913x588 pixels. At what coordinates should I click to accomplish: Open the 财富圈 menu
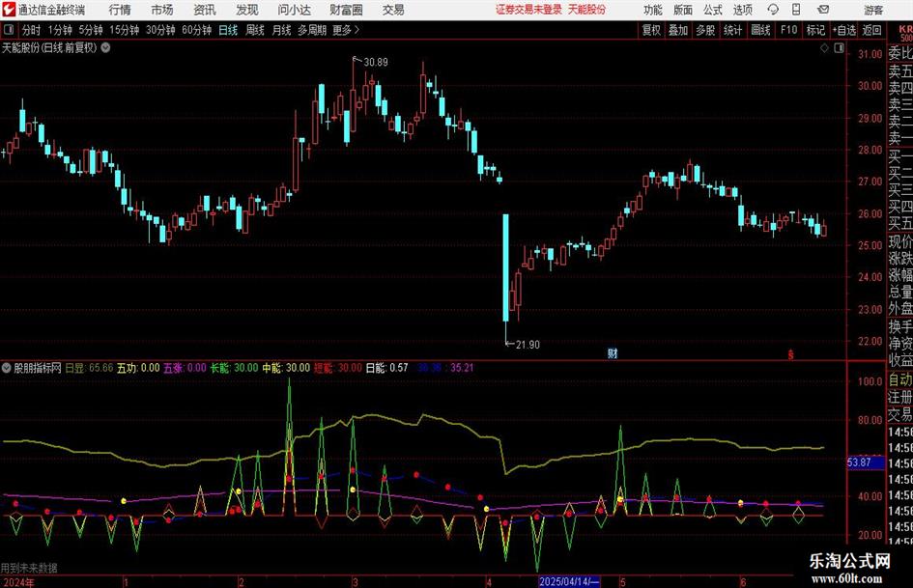click(346, 10)
